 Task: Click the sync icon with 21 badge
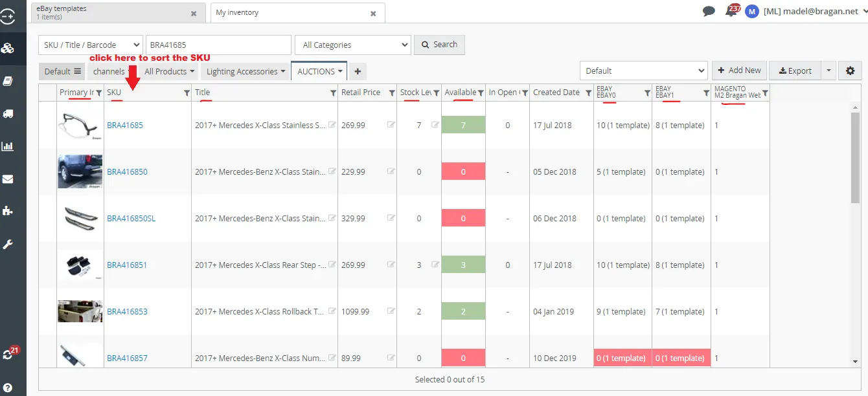click(9, 353)
